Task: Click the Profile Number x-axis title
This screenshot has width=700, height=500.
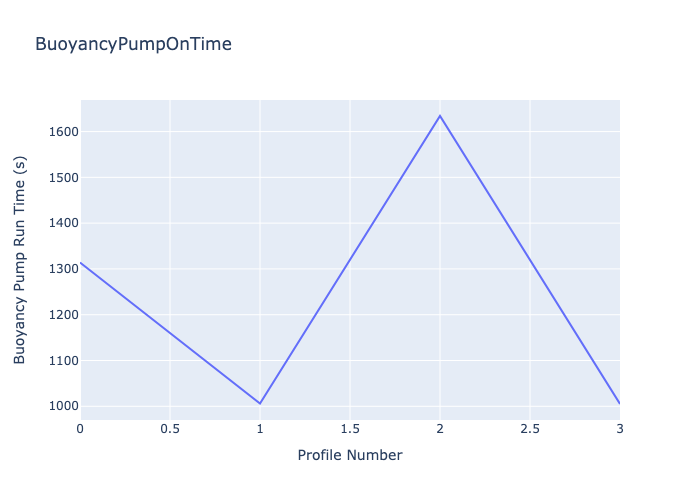Action: [x=350, y=456]
